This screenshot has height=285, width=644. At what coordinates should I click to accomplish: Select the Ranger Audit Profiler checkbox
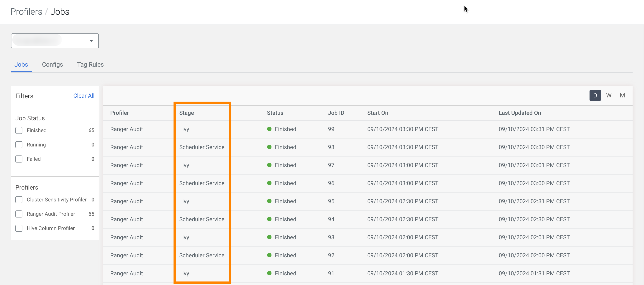pos(19,214)
